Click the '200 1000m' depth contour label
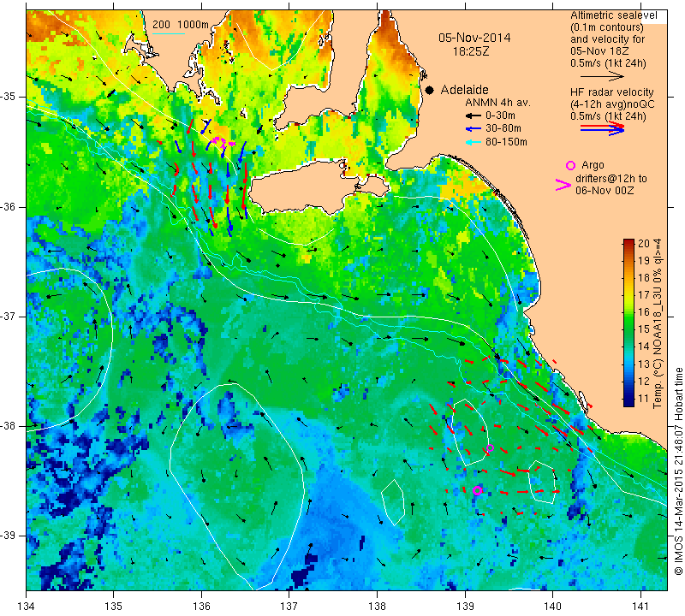Viewport: 685px width, 616px height. pyautogui.click(x=181, y=25)
